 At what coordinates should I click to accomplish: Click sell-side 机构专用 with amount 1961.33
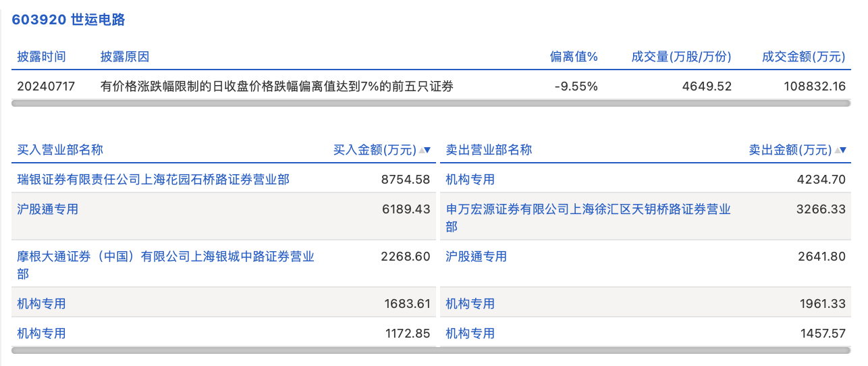470,304
